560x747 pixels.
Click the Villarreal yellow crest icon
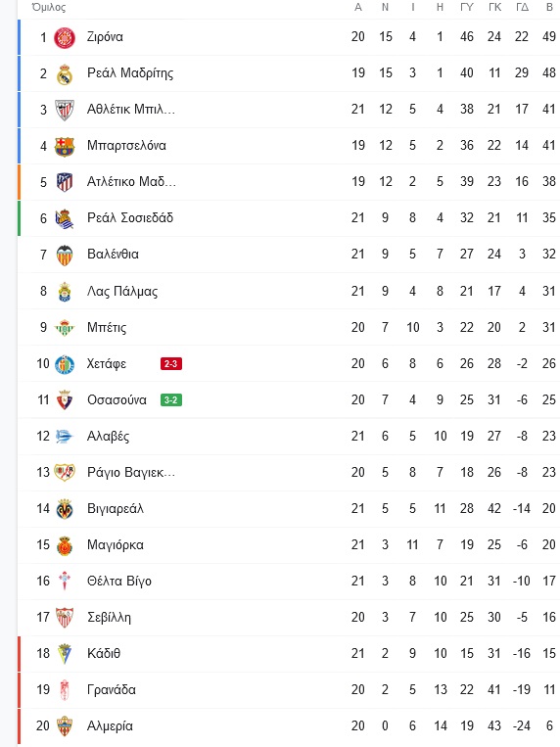click(65, 509)
